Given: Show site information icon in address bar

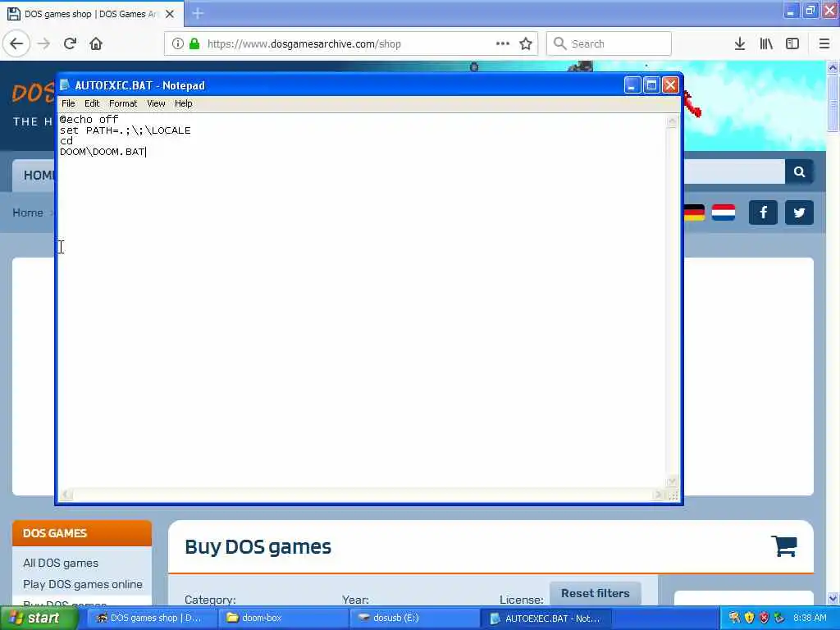Looking at the screenshot, I should click(178, 44).
